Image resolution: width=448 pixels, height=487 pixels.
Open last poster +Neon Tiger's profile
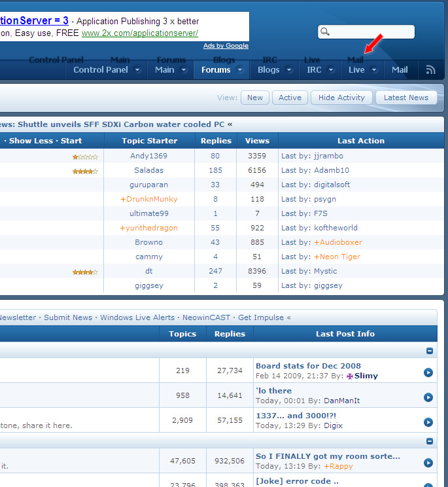pos(337,257)
